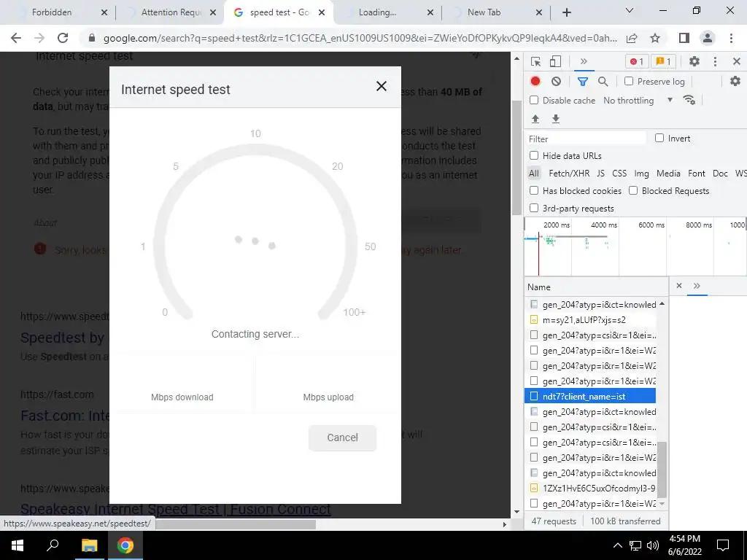
Task: Filter requests by Doc
Action: click(x=720, y=174)
